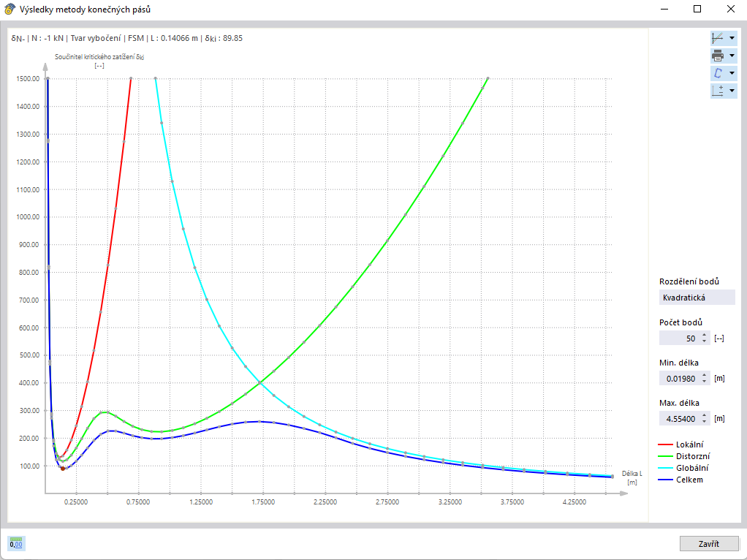Screen dimensions: 747x560
Task: Click the curve intersection point near 400.00
Action: tap(259, 382)
